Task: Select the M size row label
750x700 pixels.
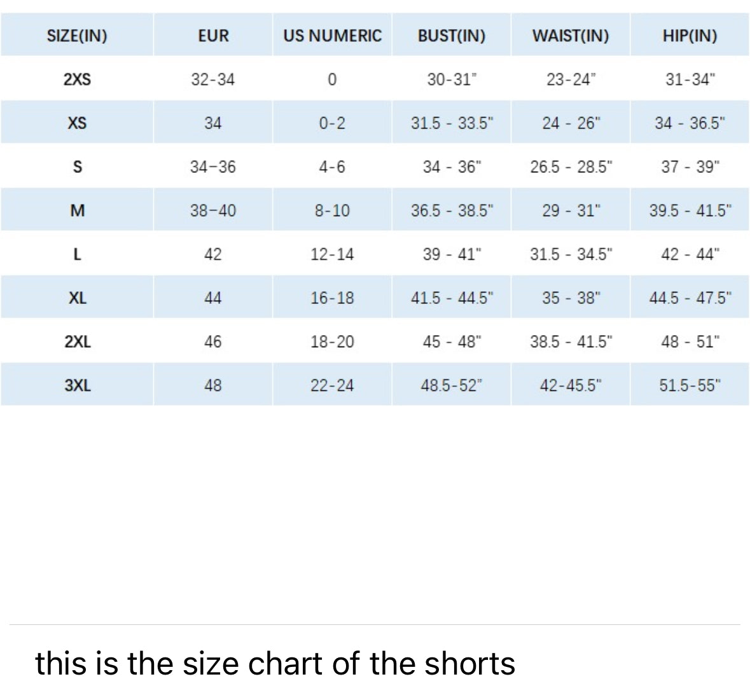Action: tap(77, 210)
